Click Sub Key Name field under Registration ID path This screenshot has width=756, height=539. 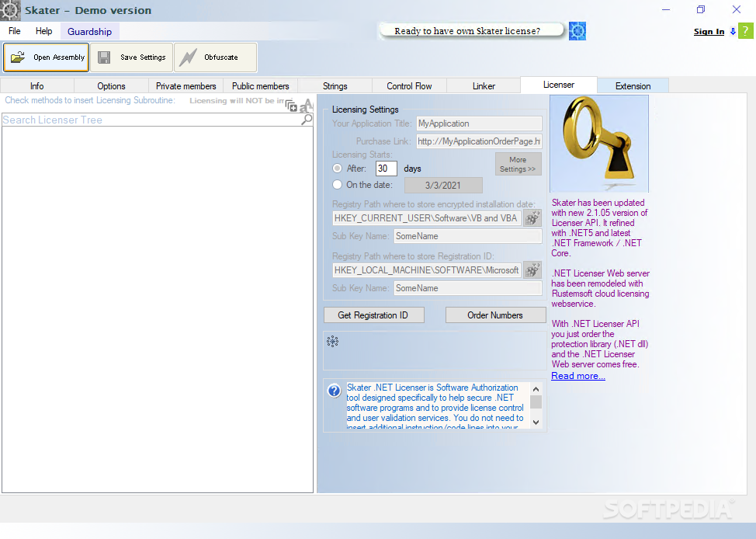tap(468, 288)
